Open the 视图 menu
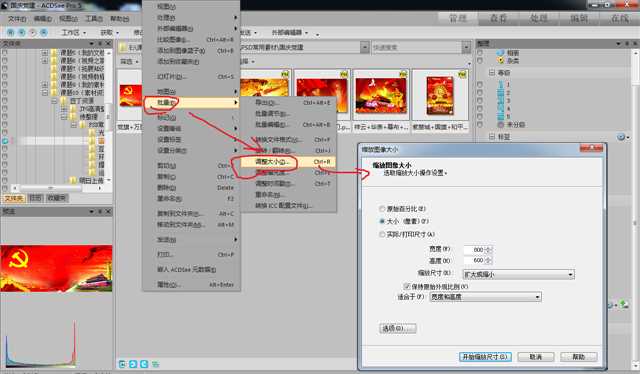 68,19
